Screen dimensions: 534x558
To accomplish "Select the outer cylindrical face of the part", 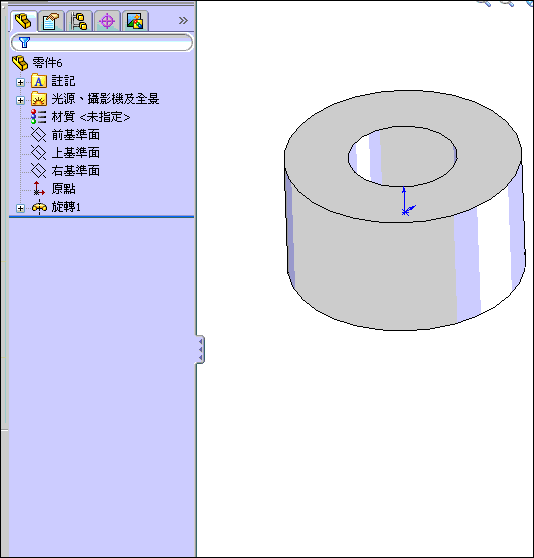I will pos(374,274).
